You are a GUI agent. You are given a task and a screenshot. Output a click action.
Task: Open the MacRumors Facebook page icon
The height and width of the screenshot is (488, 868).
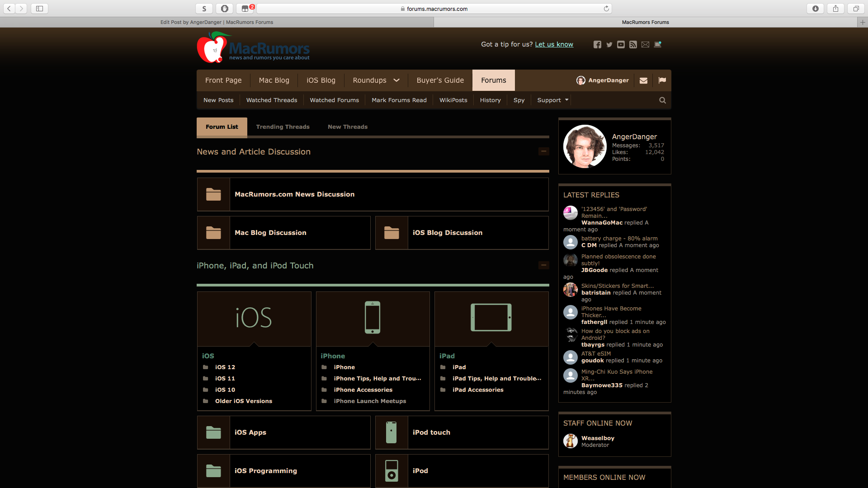(597, 44)
